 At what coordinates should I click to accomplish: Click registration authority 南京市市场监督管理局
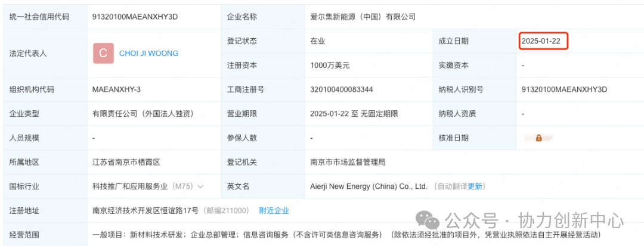coord(348,163)
